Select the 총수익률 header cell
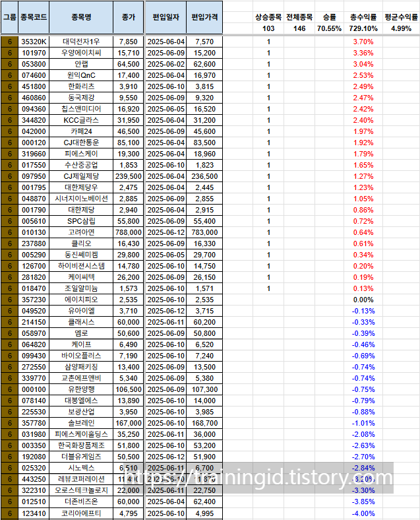The image size is (420, 520). click(x=363, y=17)
